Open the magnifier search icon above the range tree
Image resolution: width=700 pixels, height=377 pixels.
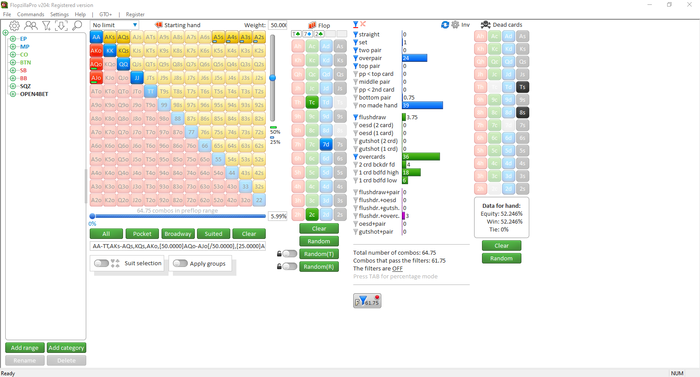(x=77, y=25)
